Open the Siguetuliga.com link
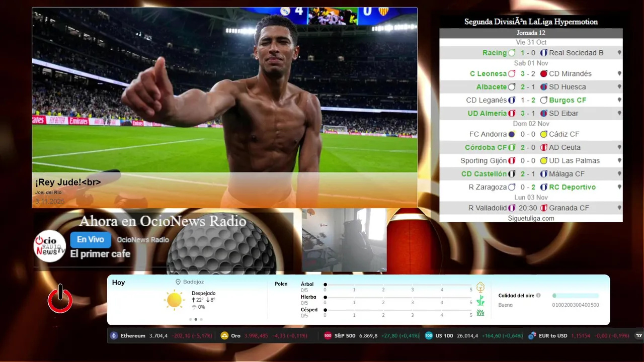This screenshot has height=362, width=644. (531, 218)
